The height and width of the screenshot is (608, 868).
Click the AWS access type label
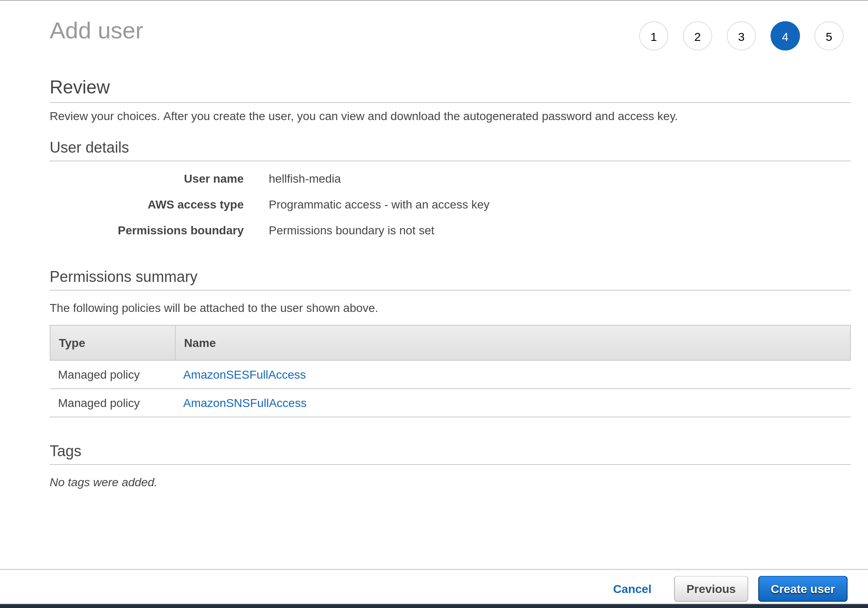[x=196, y=204]
